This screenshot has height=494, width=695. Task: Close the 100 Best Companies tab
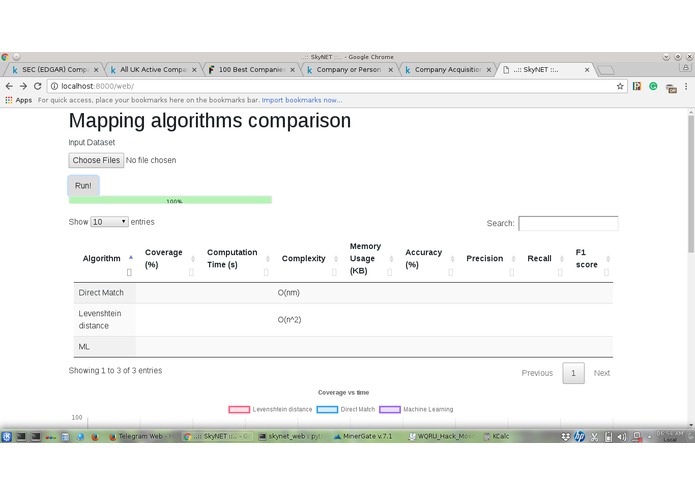pos(292,70)
